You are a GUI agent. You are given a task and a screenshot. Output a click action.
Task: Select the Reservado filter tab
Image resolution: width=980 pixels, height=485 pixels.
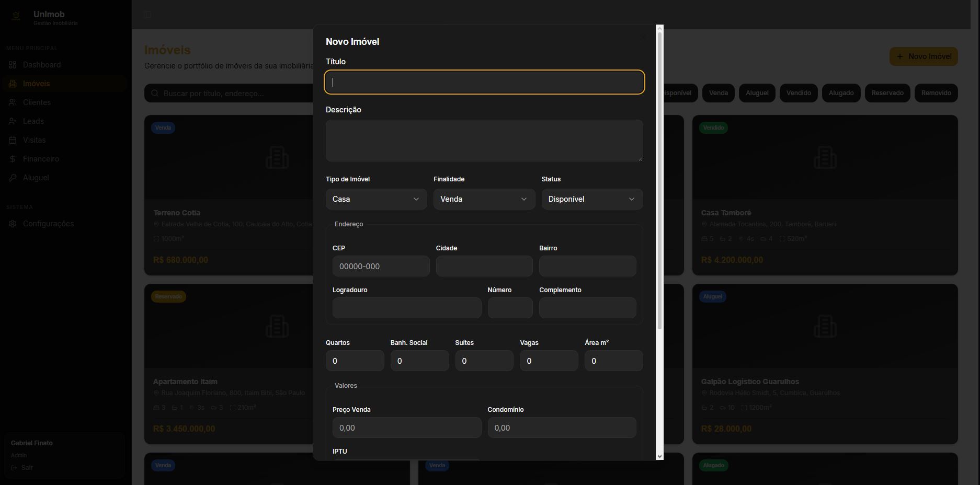[x=887, y=93]
